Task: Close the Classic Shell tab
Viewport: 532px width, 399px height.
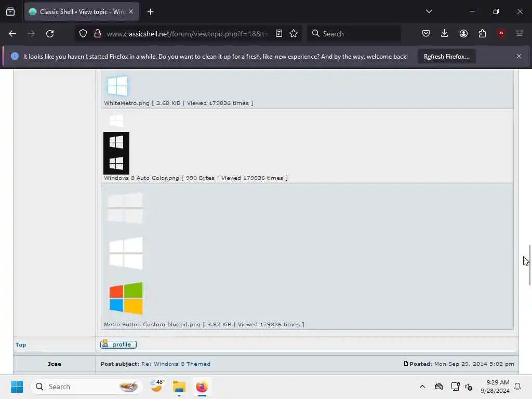Action: tap(131, 11)
